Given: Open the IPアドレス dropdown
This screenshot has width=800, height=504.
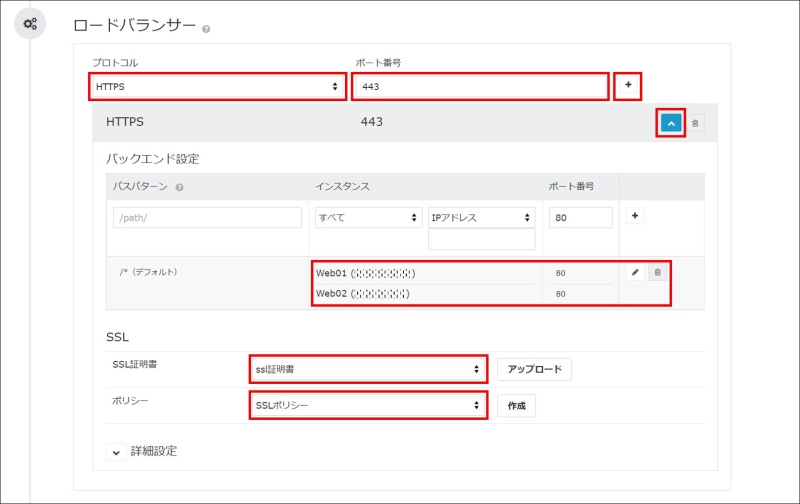Looking at the screenshot, I should click(x=482, y=217).
